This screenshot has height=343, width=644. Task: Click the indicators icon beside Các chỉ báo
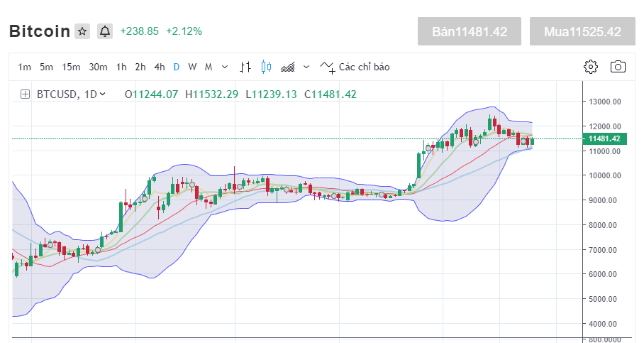pos(327,67)
